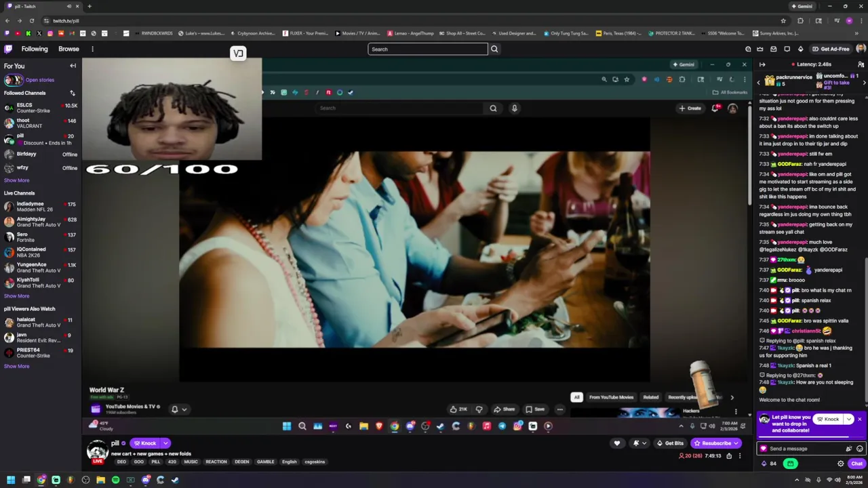This screenshot has height=488, width=868.
Task: Open the Bits diamond icon in top bar
Action: click(x=800, y=49)
